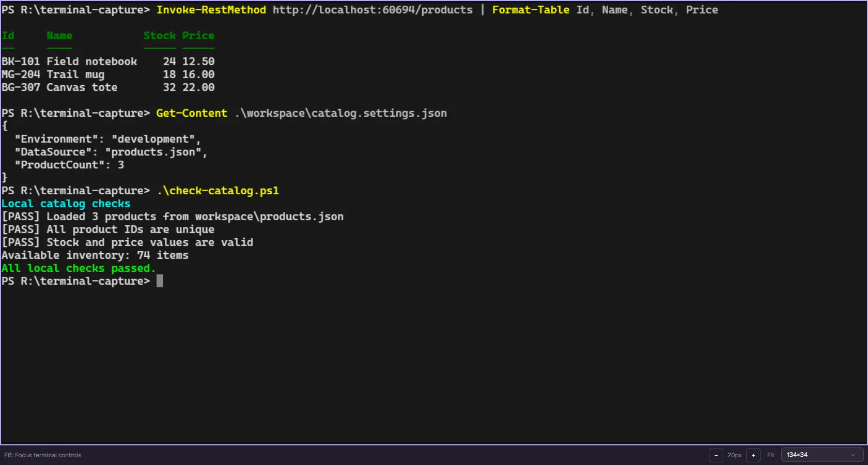868x465 pixels.
Task: Click the 16.00 price value
Action: (198, 74)
